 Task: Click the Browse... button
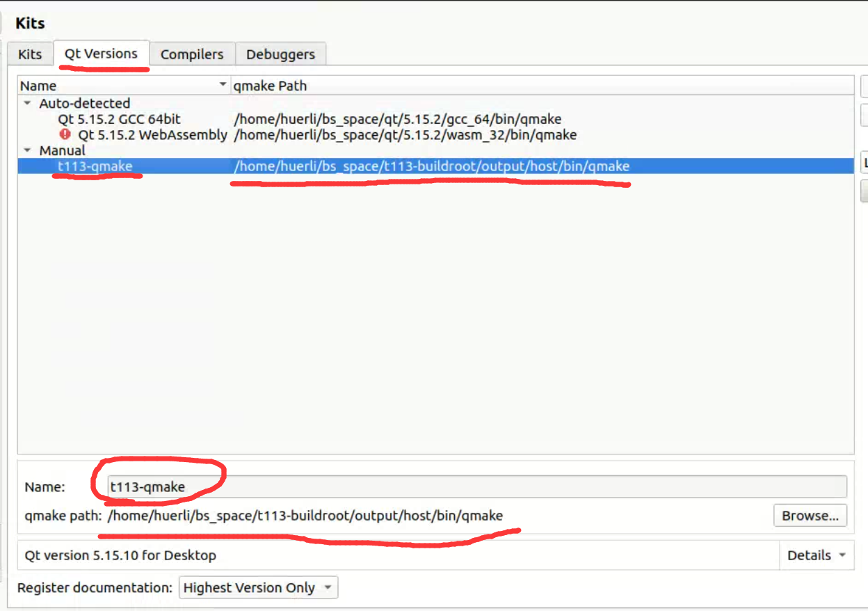[x=810, y=516]
